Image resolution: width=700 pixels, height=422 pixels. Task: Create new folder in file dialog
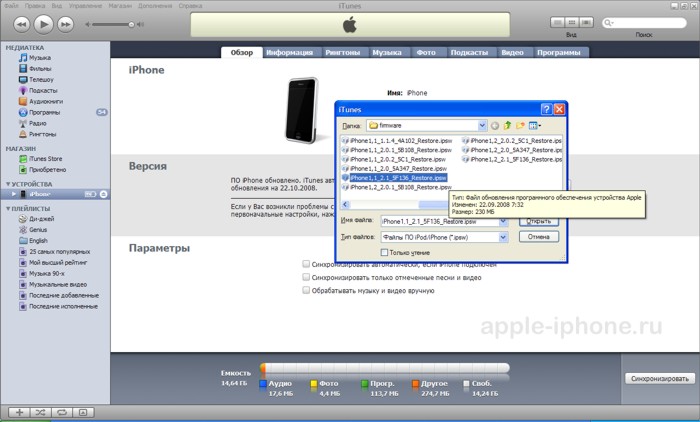[x=520, y=126]
